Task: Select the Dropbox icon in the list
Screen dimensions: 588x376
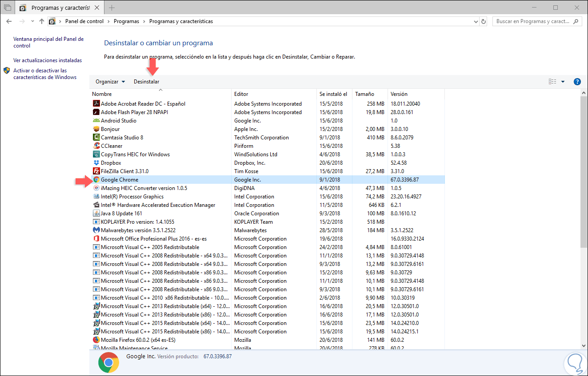Action: click(96, 163)
